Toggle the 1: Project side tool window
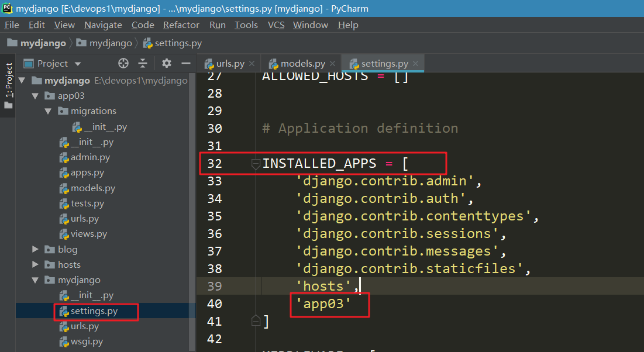This screenshot has width=644, height=352. point(8,85)
